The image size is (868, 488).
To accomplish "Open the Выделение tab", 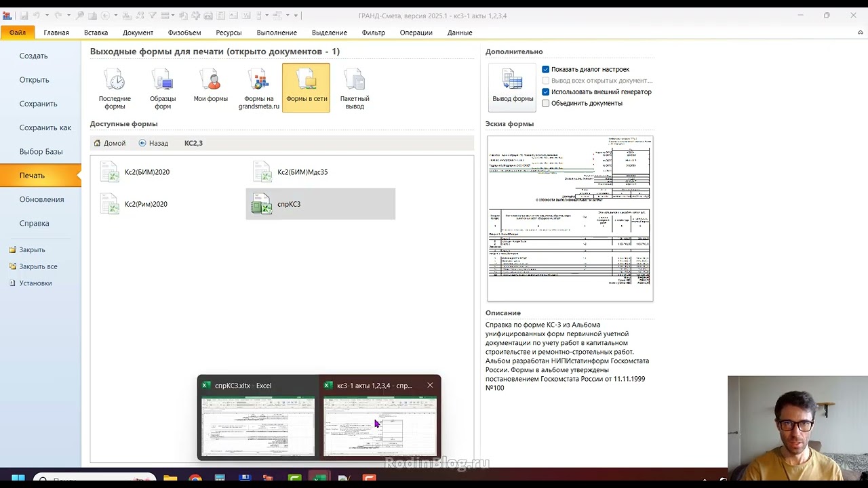I will point(330,33).
